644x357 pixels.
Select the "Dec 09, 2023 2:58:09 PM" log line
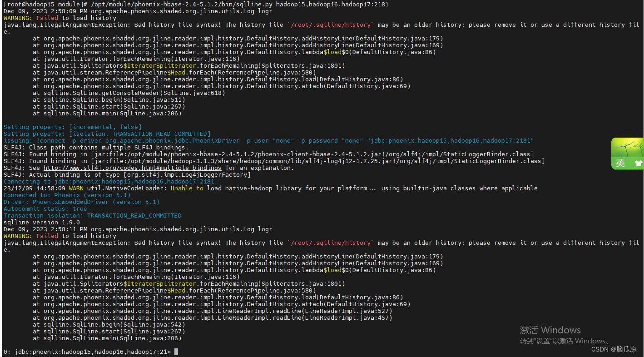coord(138,11)
